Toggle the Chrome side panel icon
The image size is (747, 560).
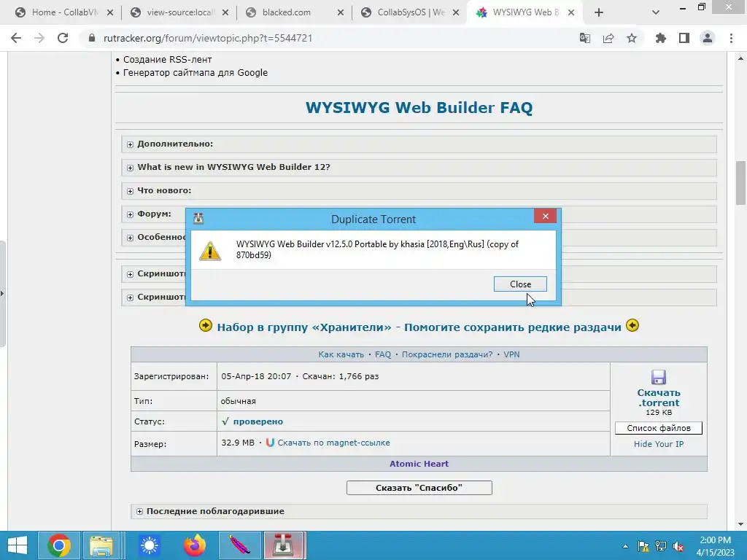coord(684,38)
